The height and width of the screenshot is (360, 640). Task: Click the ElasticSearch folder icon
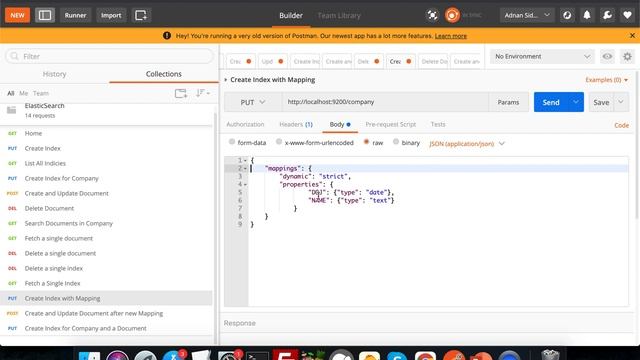pyautogui.click(x=11, y=110)
